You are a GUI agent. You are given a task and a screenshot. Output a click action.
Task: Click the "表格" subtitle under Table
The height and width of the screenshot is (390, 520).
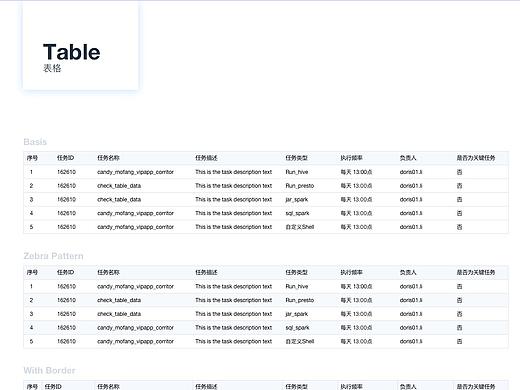click(x=52, y=68)
